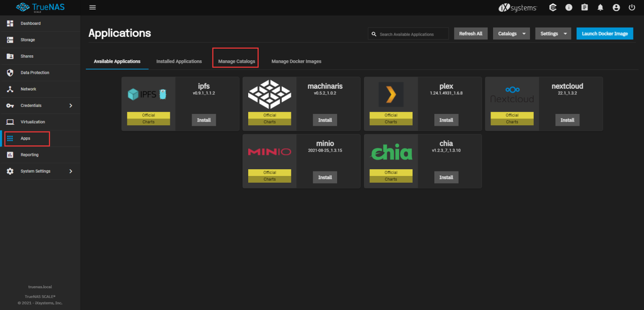This screenshot has height=310, width=644.
Task: Click the hamburger menu icon
Action: 93,8
